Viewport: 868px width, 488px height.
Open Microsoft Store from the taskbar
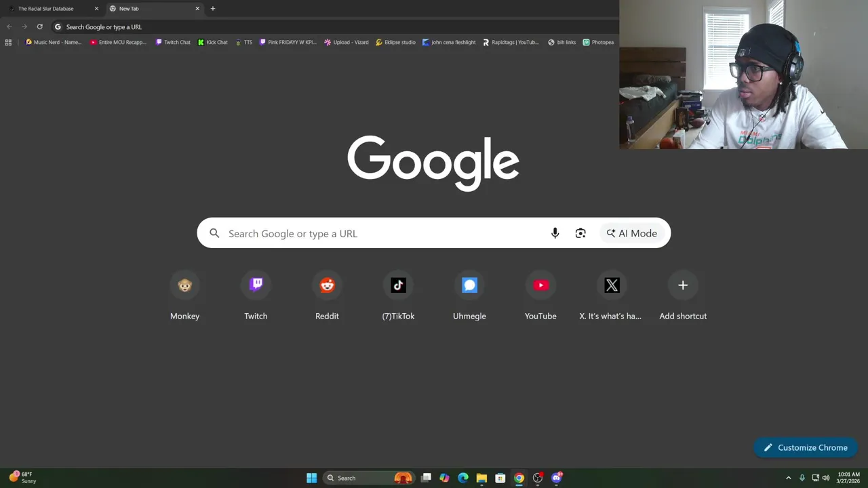click(x=500, y=478)
